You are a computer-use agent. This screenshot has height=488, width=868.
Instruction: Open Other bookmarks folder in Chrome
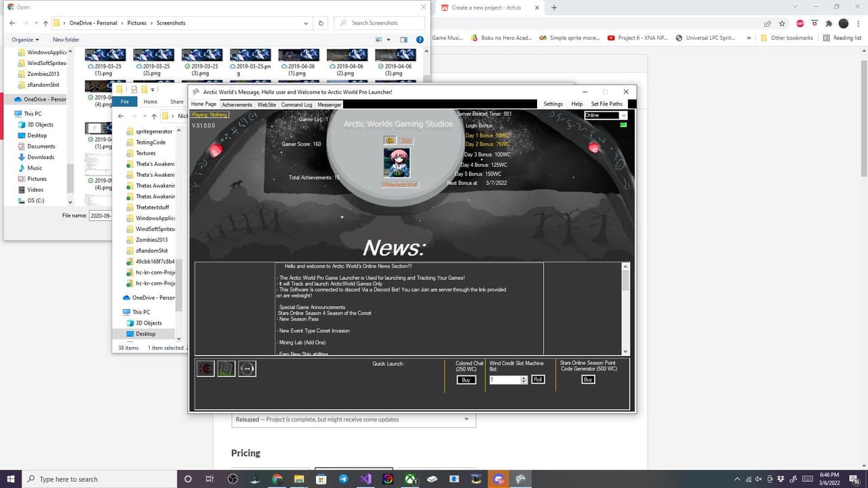pyautogui.click(x=787, y=38)
